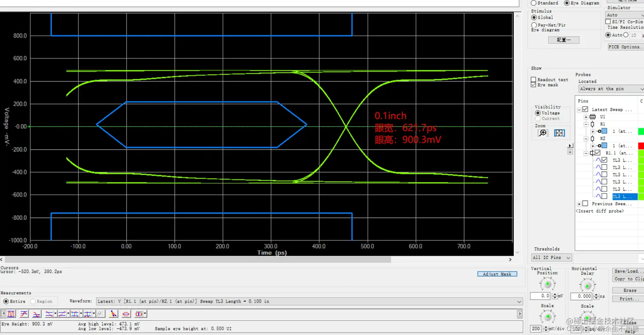Select the red ellipse eye measurement tool

(126, 314)
